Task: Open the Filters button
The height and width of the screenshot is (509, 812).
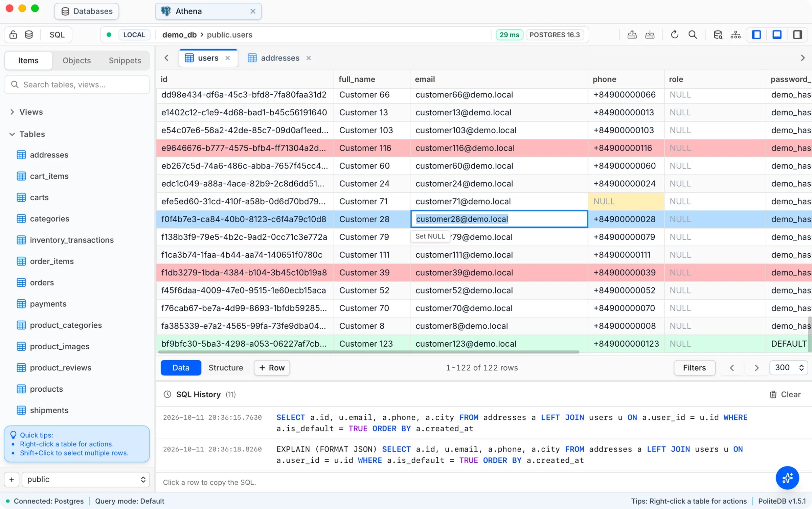Action: click(694, 368)
